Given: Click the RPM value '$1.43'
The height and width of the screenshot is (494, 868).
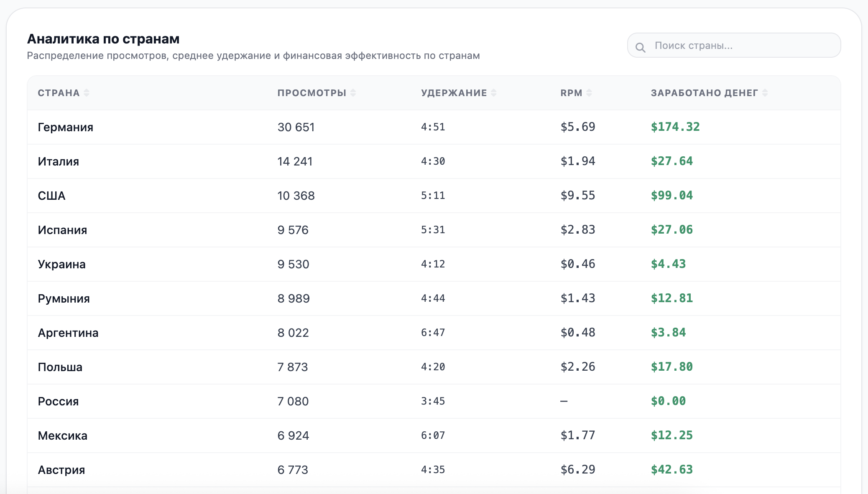Looking at the screenshot, I should (x=578, y=298).
